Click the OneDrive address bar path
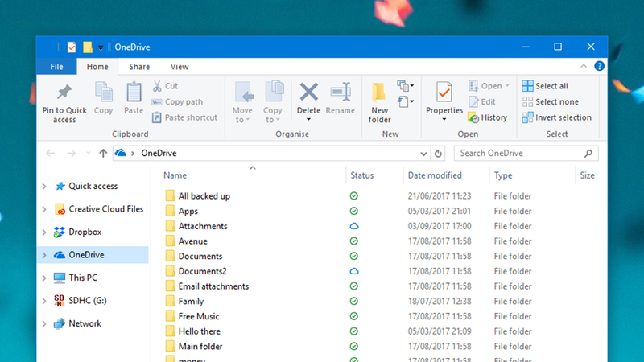The width and height of the screenshot is (644, 362). coord(159,153)
